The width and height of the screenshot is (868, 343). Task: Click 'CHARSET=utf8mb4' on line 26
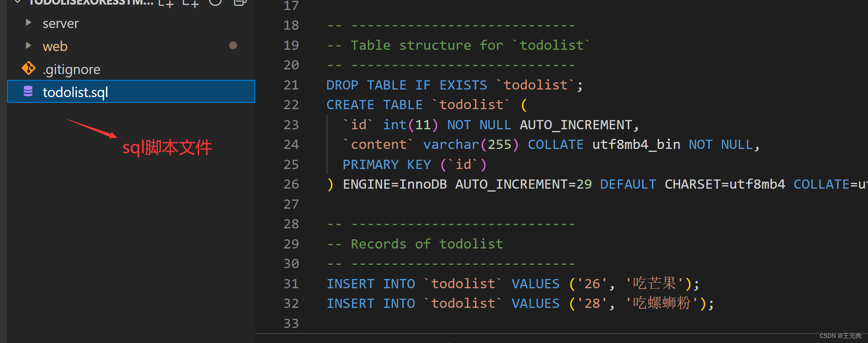tap(725, 184)
